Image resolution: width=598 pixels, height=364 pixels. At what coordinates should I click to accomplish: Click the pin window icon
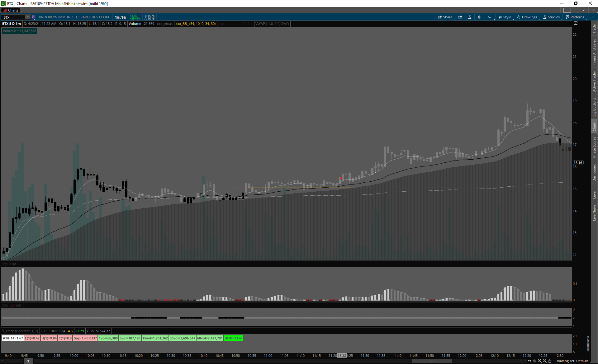584,10
